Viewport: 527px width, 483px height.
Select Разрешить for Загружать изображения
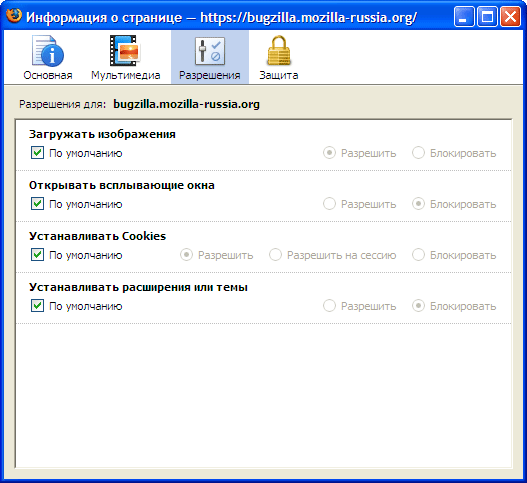click(329, 153)
